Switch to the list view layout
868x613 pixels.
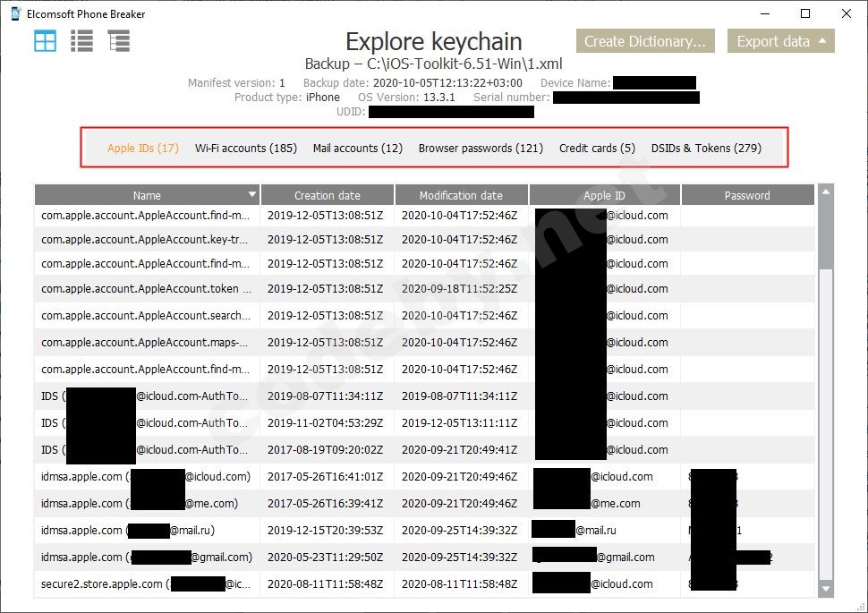click(x=81, y=40)
